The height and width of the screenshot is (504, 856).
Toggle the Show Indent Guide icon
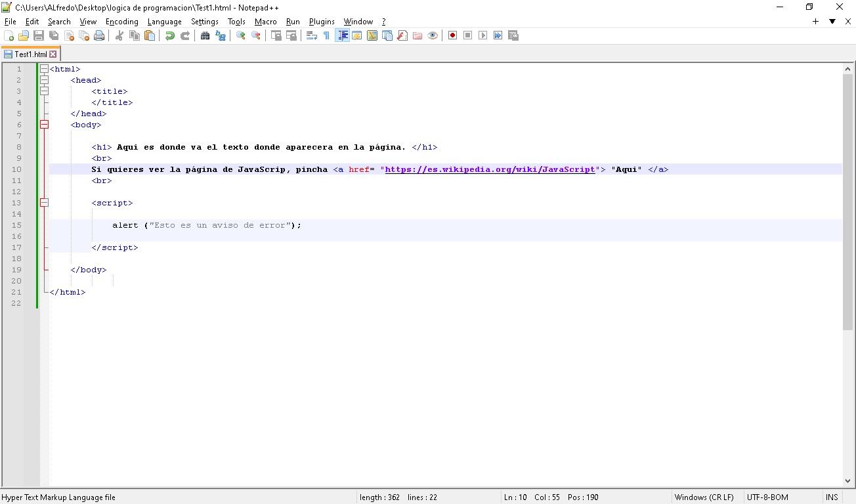(342, 35)
